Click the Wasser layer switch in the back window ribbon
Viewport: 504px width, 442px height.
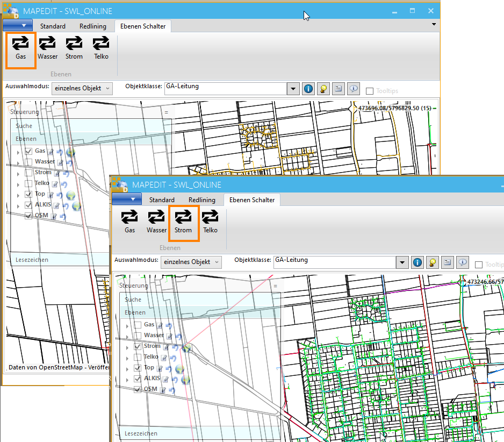[47, 48]
